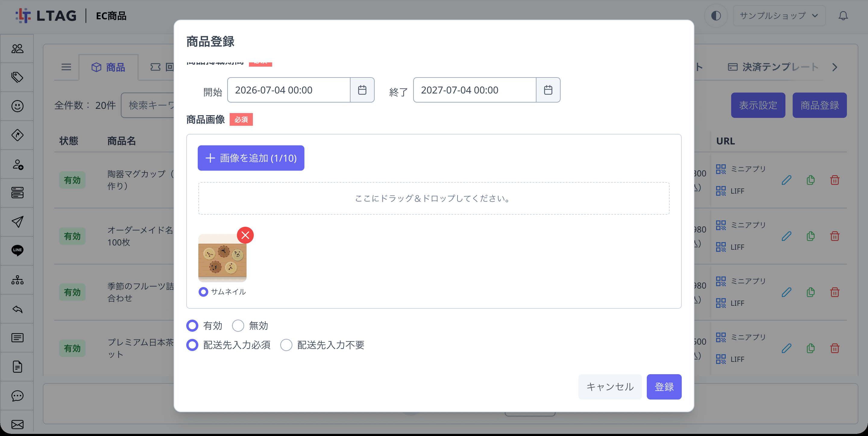Switch to the 商品 tab

[108, 68]
